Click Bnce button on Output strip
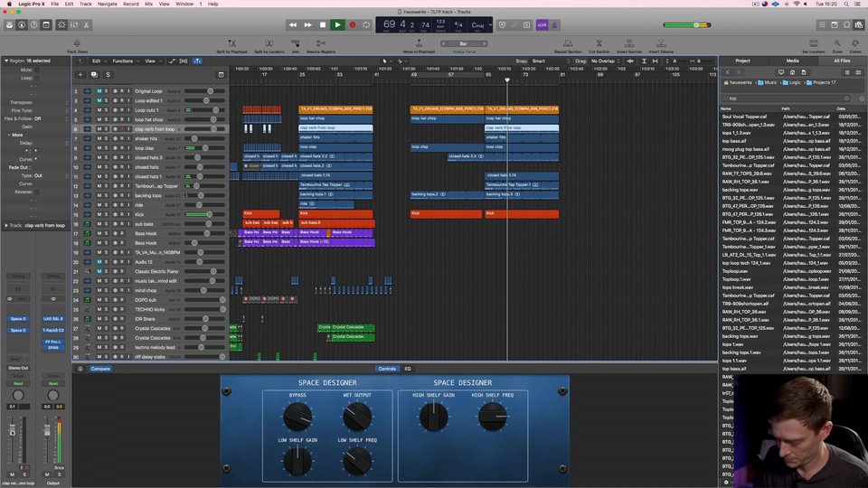868x488 pixels. (x=60, y=467)
